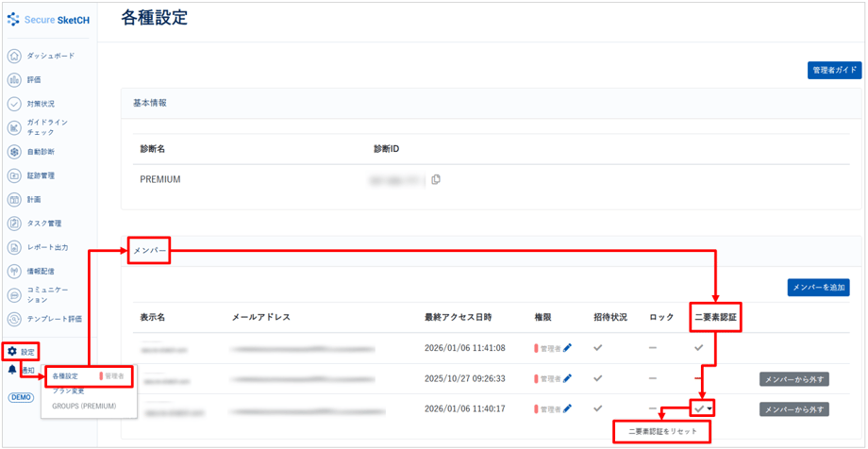Image resolution: width=868 pixels, height=449 pixels.
Task: Choose 二要素認証をリセット from the dropdown
Action: coord(661,431)
